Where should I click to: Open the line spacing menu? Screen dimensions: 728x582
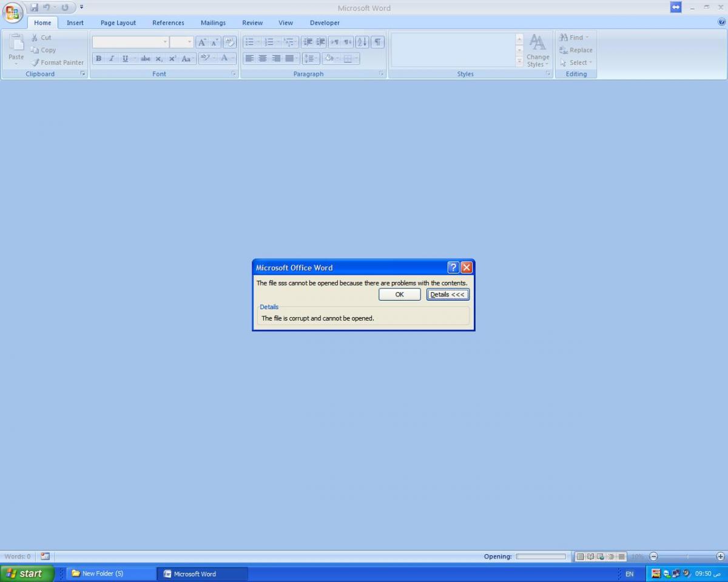311,59
